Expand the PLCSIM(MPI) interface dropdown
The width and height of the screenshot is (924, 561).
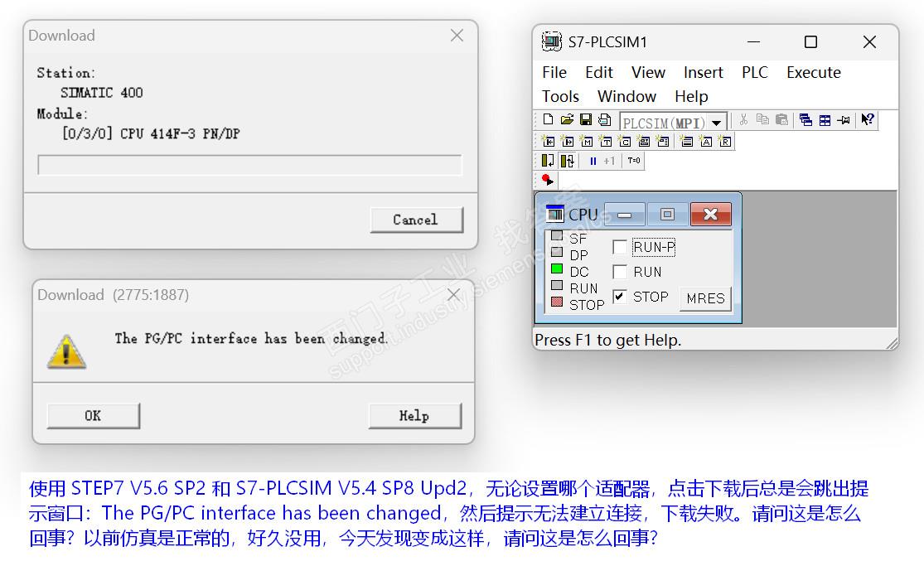[x=716, y=123]
